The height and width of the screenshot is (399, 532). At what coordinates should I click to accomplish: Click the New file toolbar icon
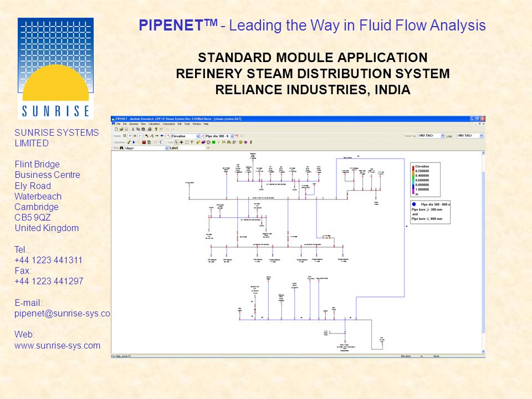(116, 129)
